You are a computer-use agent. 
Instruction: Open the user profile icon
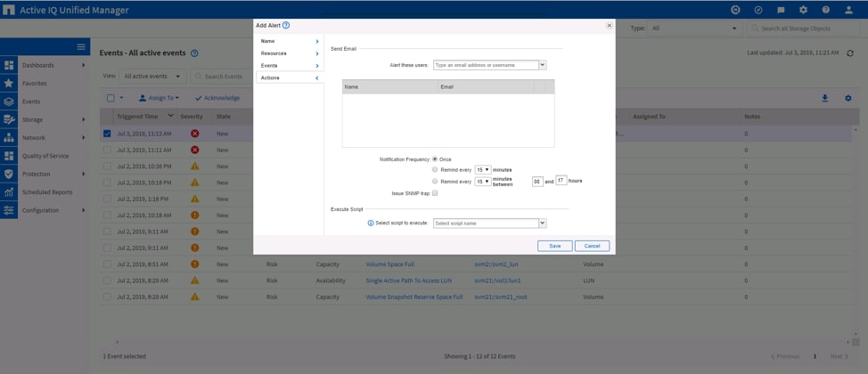(x=848, y=10)
